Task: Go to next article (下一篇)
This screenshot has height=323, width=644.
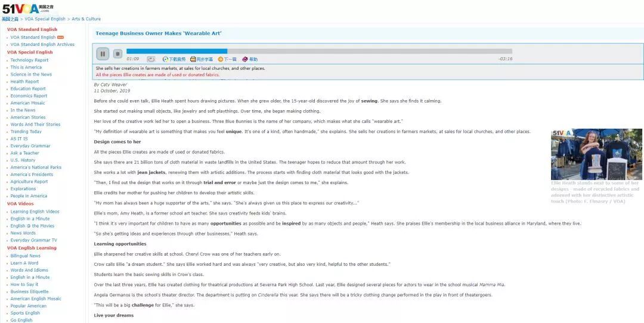Action: coord(227,60)
